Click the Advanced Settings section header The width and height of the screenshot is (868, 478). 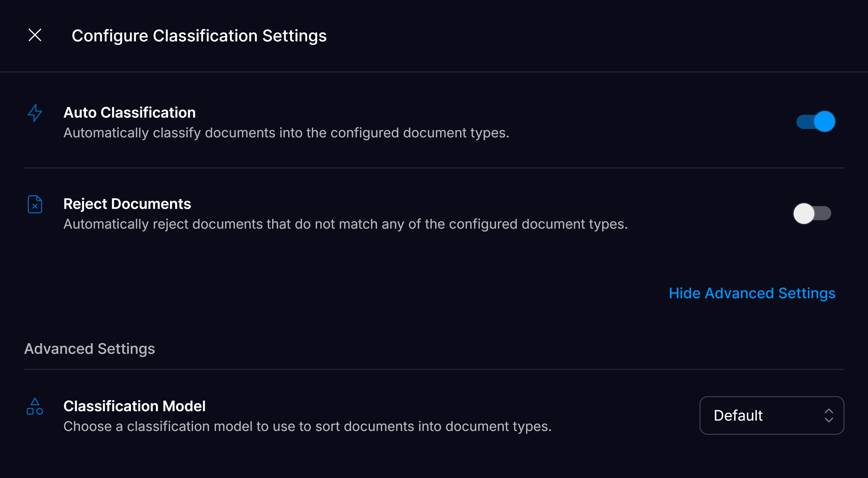(x=89, y=349)
